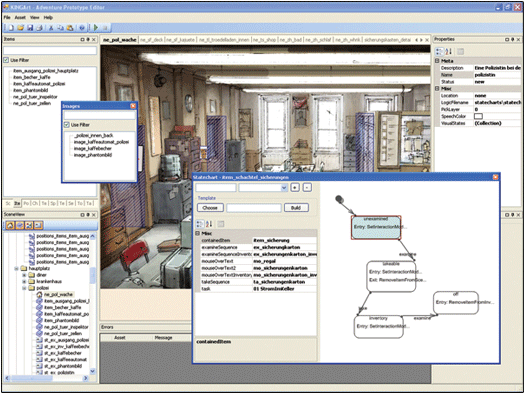Click the fourth SceneView toolbar icon
Image resolution: width=525 pixels, height=394 pixels.
[38, 225]
